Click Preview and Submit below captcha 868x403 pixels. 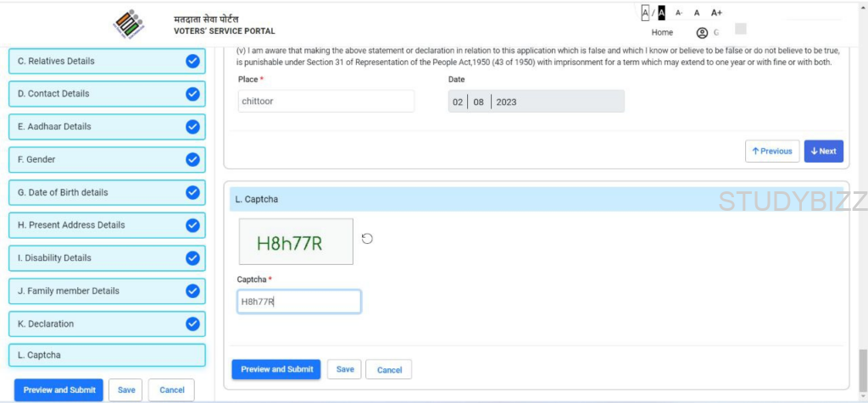276,369
